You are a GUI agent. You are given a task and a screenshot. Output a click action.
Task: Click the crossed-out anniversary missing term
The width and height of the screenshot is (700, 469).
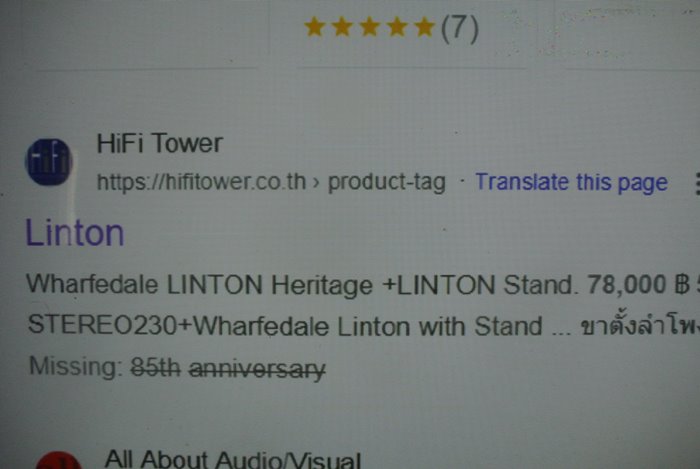pyautogui.click(x=257, y=369)
